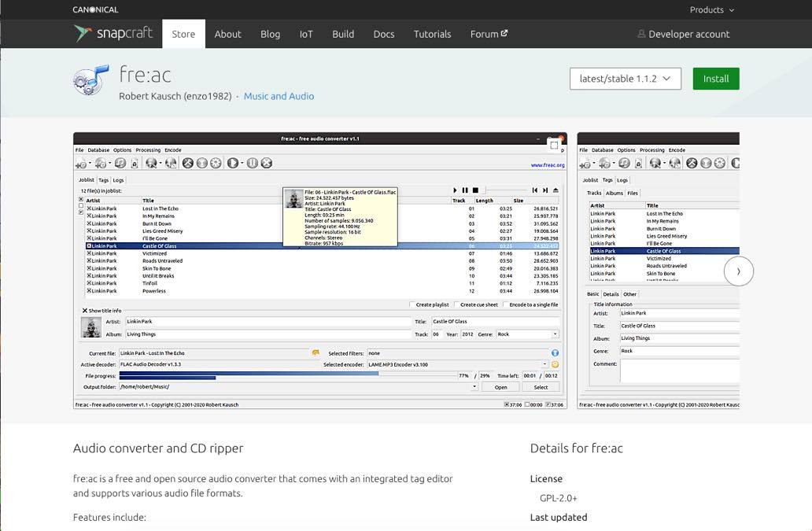812x531 pixels.
Task: Click the stop square icon above the joblist
Action: pyautogui.click(x=475, y=190)
